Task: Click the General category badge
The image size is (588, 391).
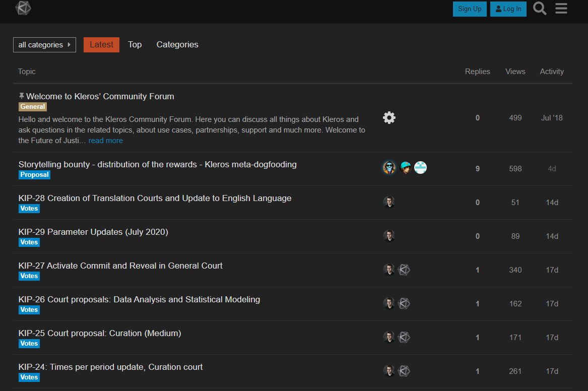Action: [x=33, y=106]
